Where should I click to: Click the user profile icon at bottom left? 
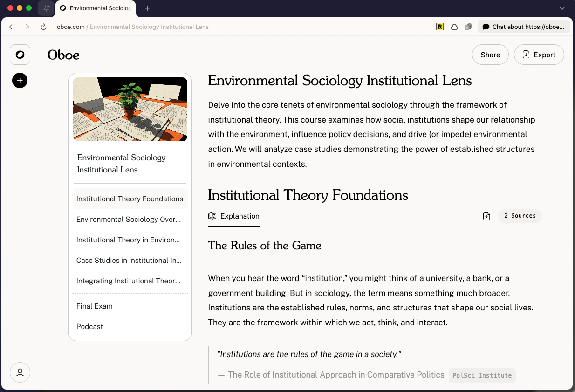20,372
